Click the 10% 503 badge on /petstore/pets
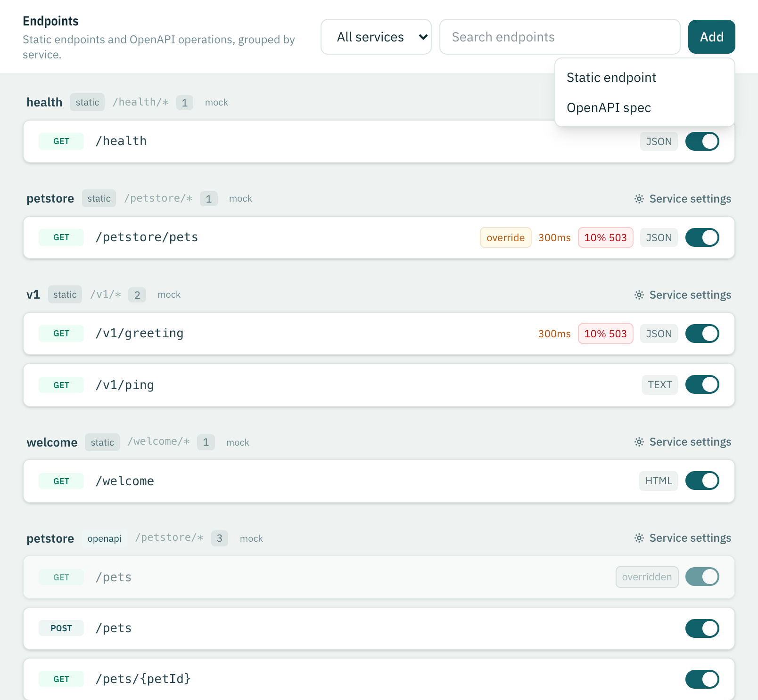 point(606,237)
